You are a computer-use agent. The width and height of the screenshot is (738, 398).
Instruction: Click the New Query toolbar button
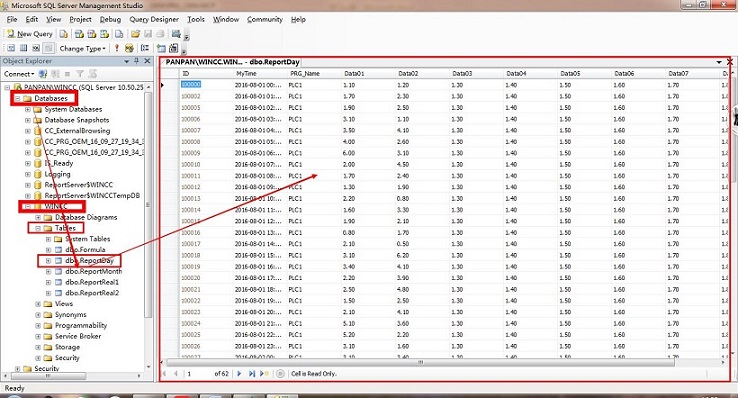click(x=29, y=34)
